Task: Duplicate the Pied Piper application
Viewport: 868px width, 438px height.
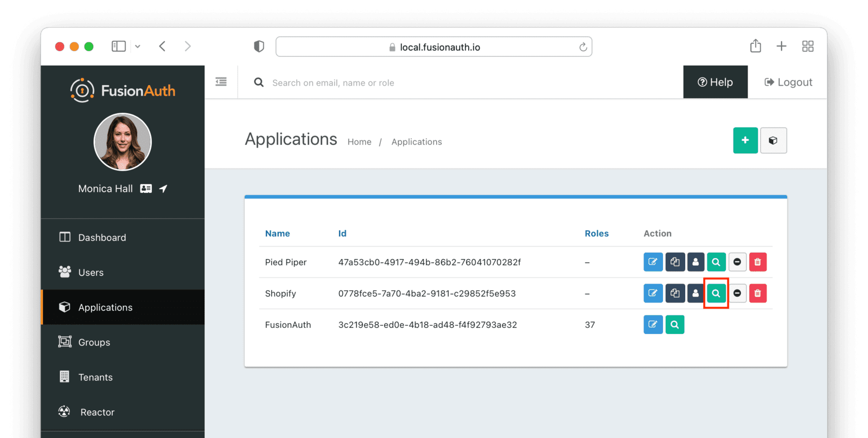Action: [675, 262]
